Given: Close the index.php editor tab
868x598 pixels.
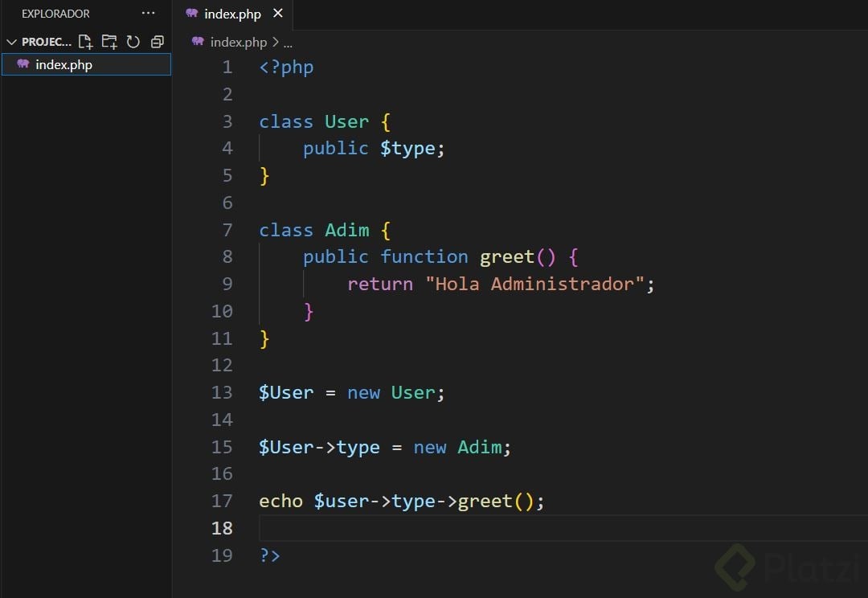Looking at the screenshot, I should tap(278, 13).
